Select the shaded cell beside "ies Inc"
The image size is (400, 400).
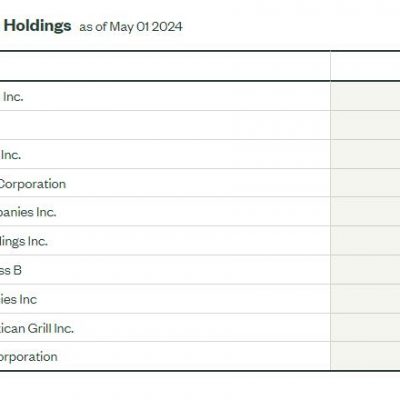(x=365, y=299)
